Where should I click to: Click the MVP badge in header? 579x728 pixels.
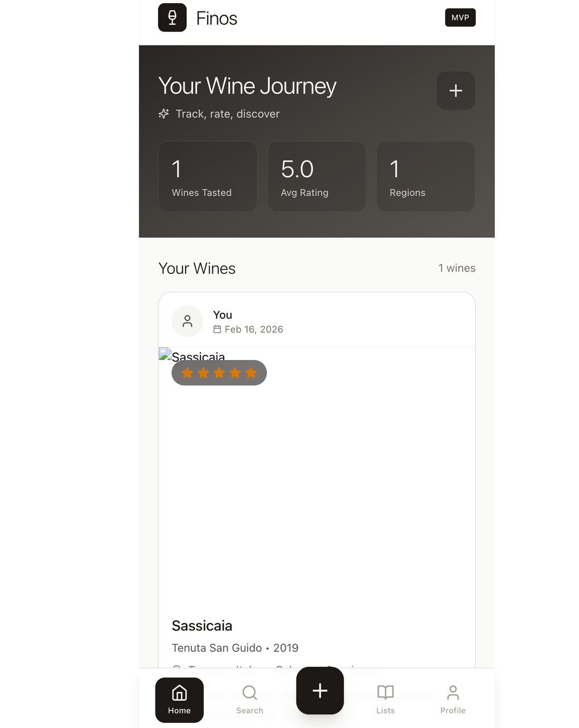click(x=460, y=18)
